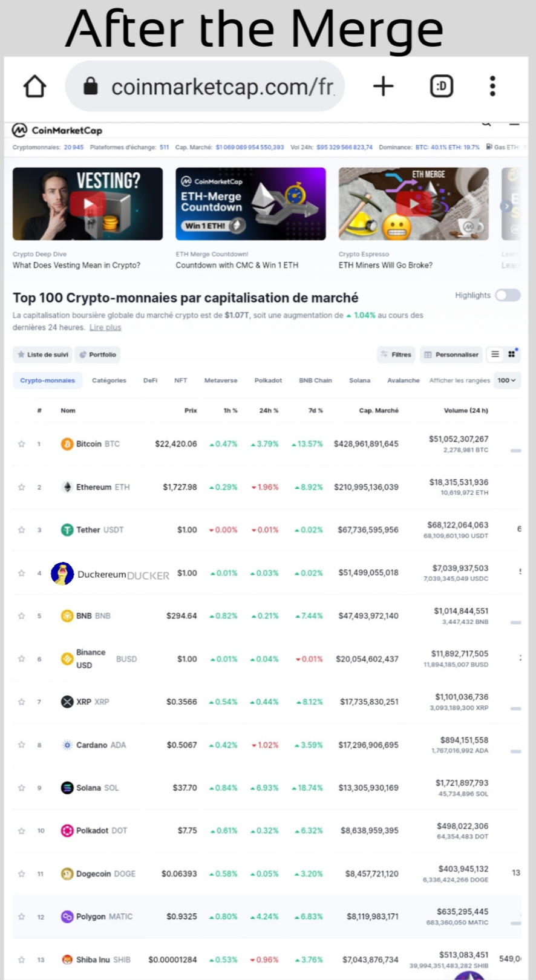536x980 pixels.
Task: Star XRP to add to watchlist
Action: tap(22, 702)
